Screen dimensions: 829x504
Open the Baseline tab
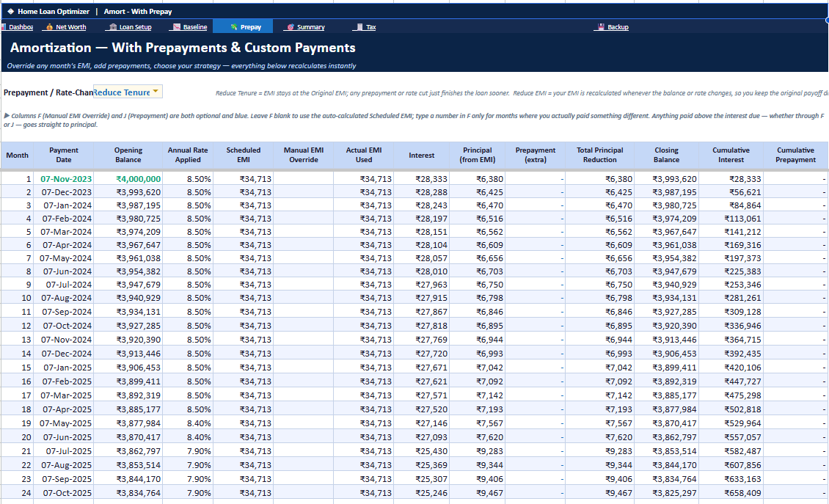click(x=190, y=27)
